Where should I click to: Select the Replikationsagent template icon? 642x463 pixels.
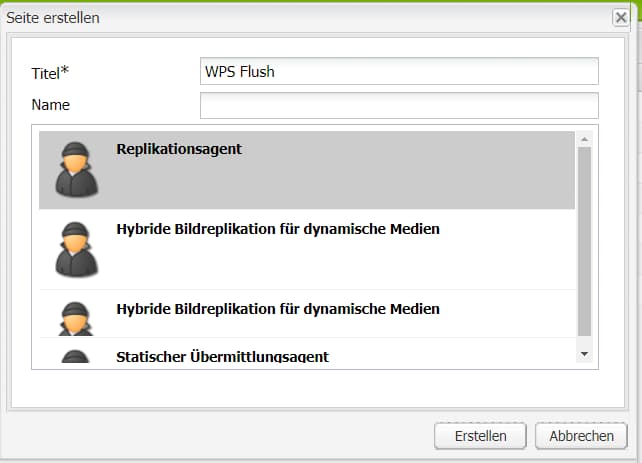click(77, 169)
